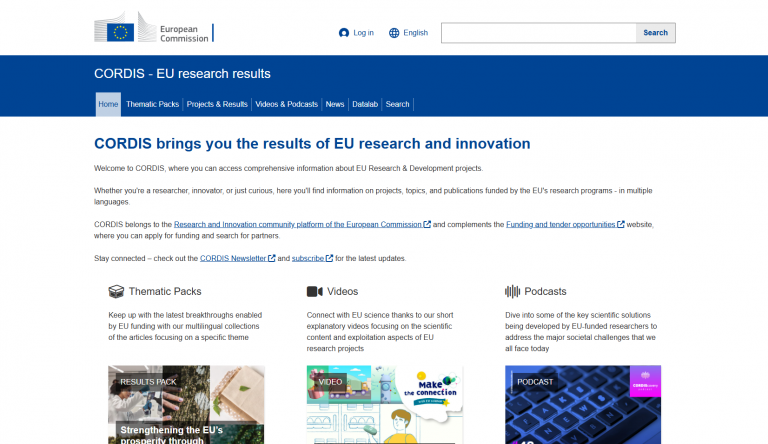Click the subscribe link
Screen dimensions: 768x444
pos(308,259)
